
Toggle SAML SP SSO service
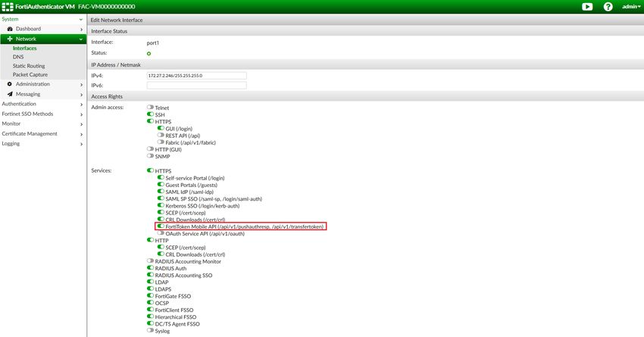[x=161, y=198]
